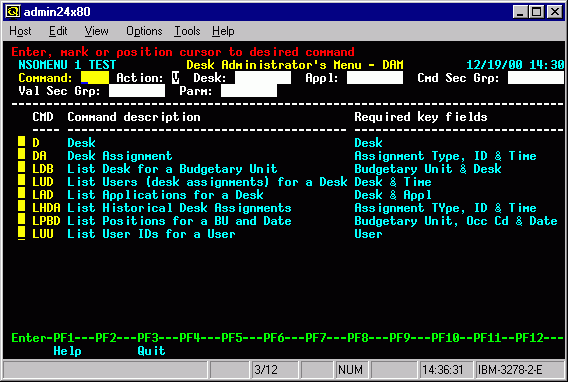Select the LPBD command code
568x382 pixels.
coord(46,221)
